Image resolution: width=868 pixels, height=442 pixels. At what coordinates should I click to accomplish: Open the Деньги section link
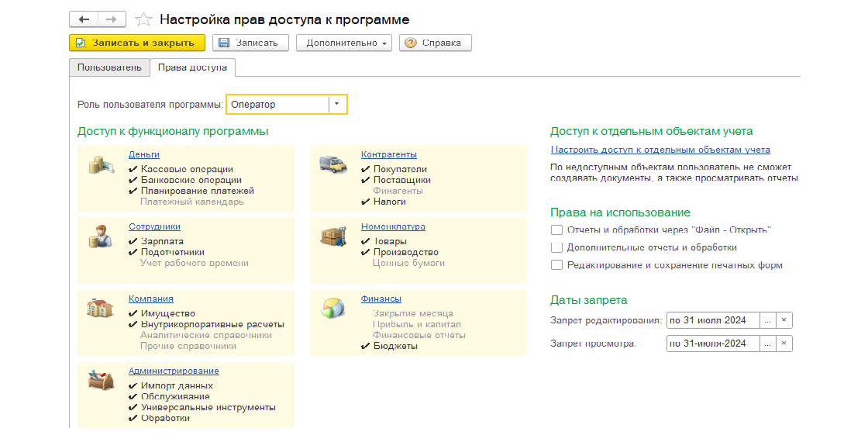(144, 154)
